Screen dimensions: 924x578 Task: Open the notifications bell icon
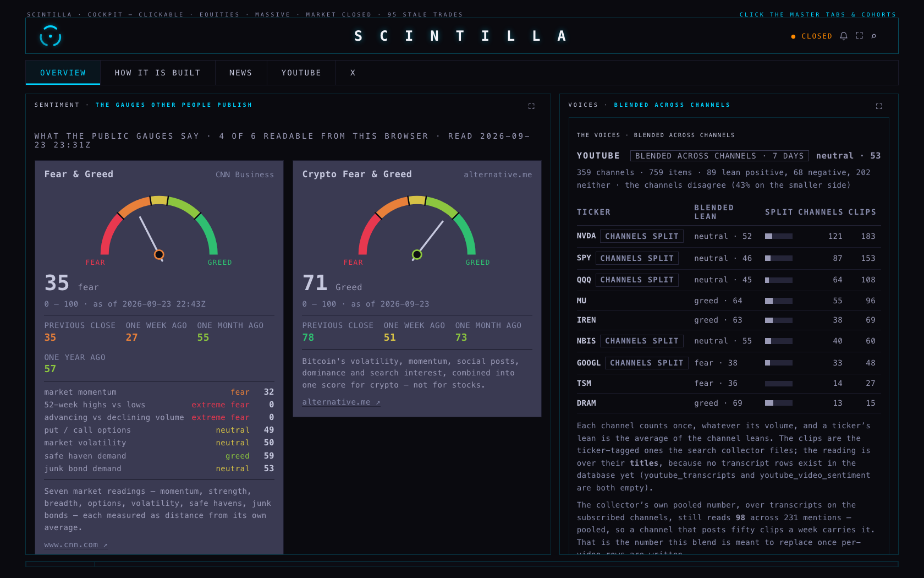pyautogui.click(x=843, y=36)
